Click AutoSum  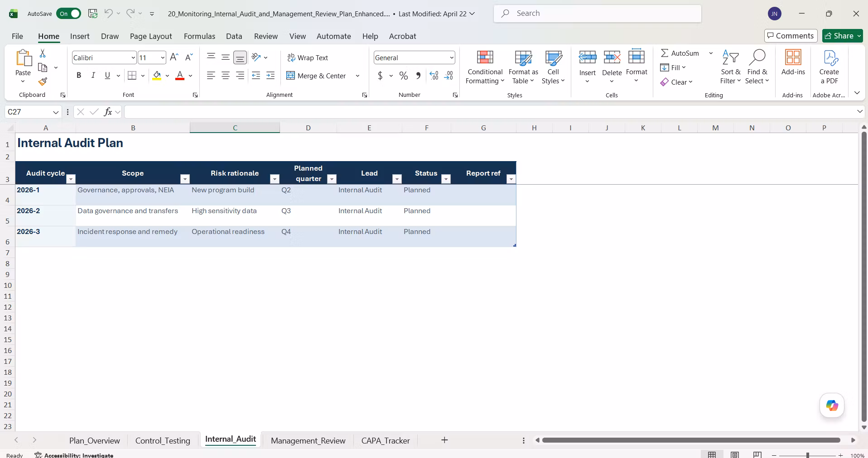(680, 53)
